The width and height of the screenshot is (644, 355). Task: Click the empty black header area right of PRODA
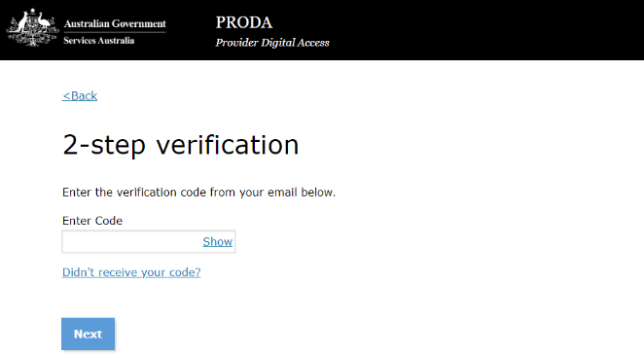click(484, 30)
